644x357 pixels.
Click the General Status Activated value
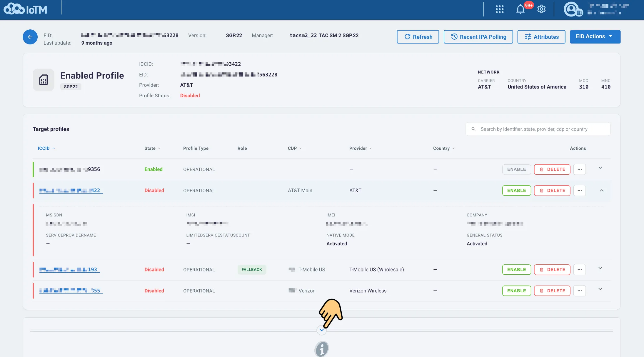(x=477, y=244)
